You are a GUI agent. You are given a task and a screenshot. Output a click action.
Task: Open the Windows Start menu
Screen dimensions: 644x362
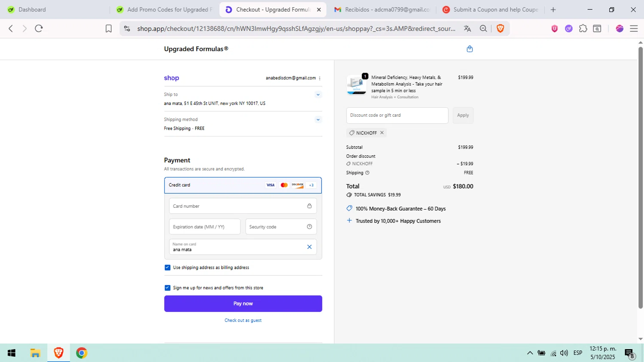tap(12, 353)
